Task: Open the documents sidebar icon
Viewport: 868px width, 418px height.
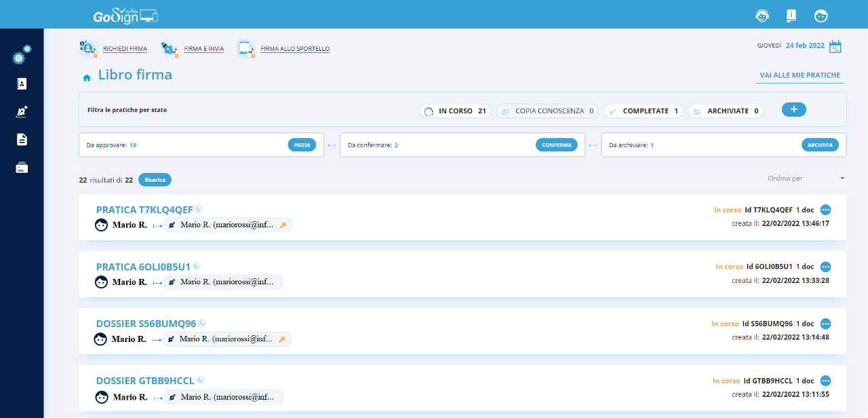Action: [22, 140]
